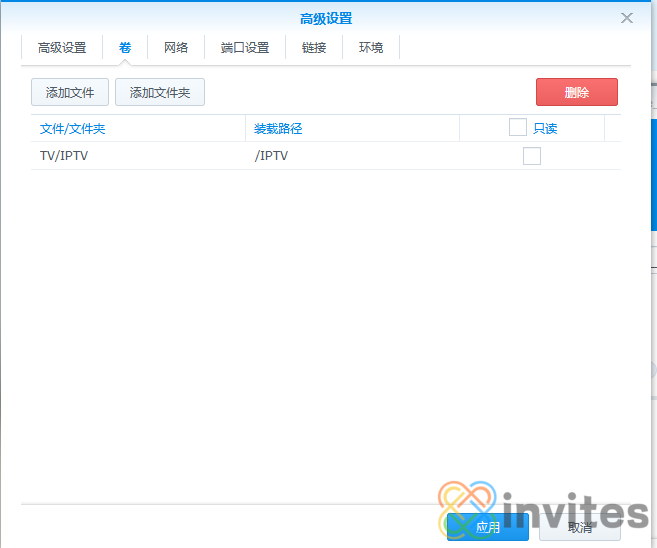
Task: Switch to the 高级设置 tab
Action: tap(62, 48)
